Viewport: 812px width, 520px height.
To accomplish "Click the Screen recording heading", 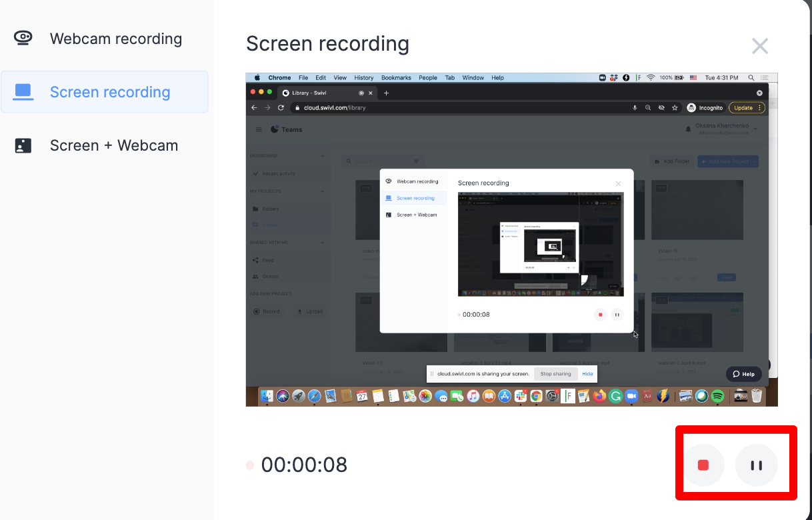I will [x=327, y=44].
